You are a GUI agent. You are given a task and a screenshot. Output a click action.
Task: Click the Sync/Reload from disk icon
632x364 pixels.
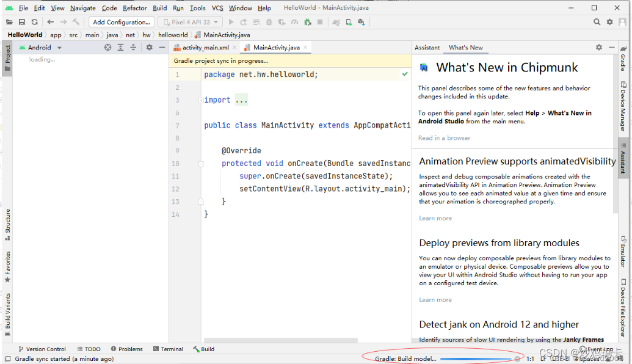coord(35,22)
